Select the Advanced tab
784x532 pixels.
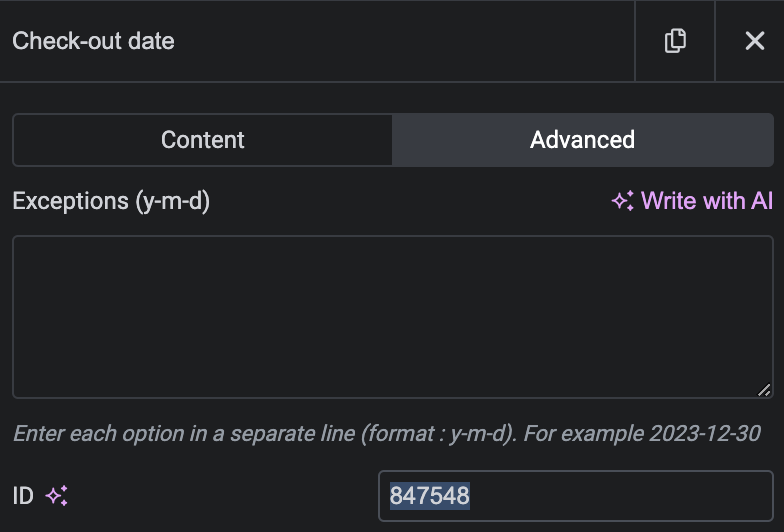582,140
